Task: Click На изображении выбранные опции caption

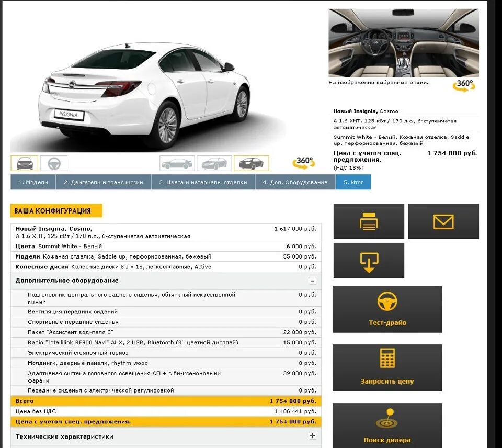Action: 378,82
